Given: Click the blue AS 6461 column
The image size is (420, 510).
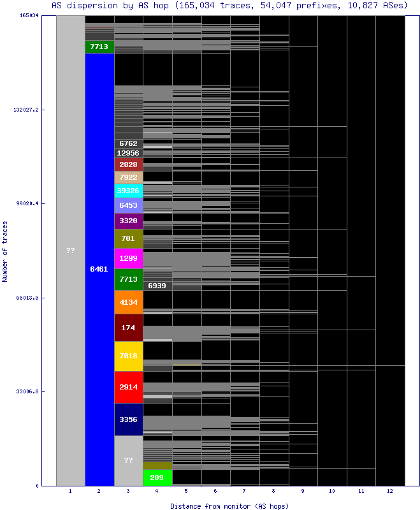Looking at the screenshot, I should pos(99,269).
